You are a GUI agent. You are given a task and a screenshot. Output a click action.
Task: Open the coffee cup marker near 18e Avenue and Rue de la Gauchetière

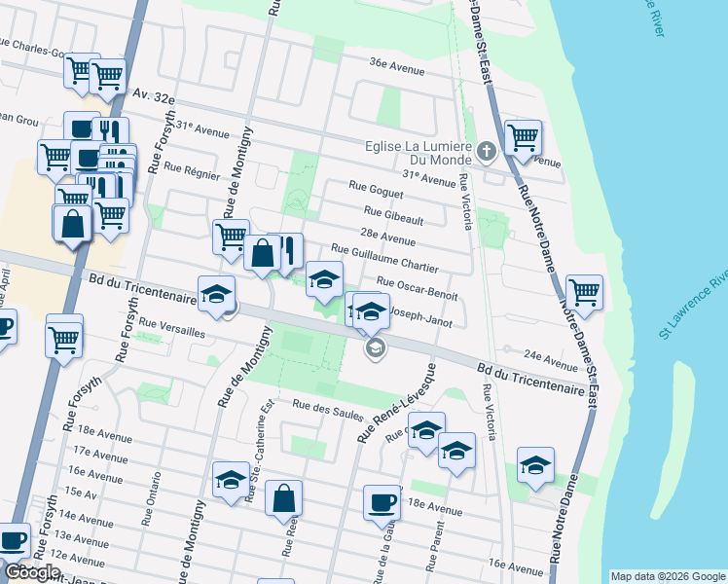point(382,504)
